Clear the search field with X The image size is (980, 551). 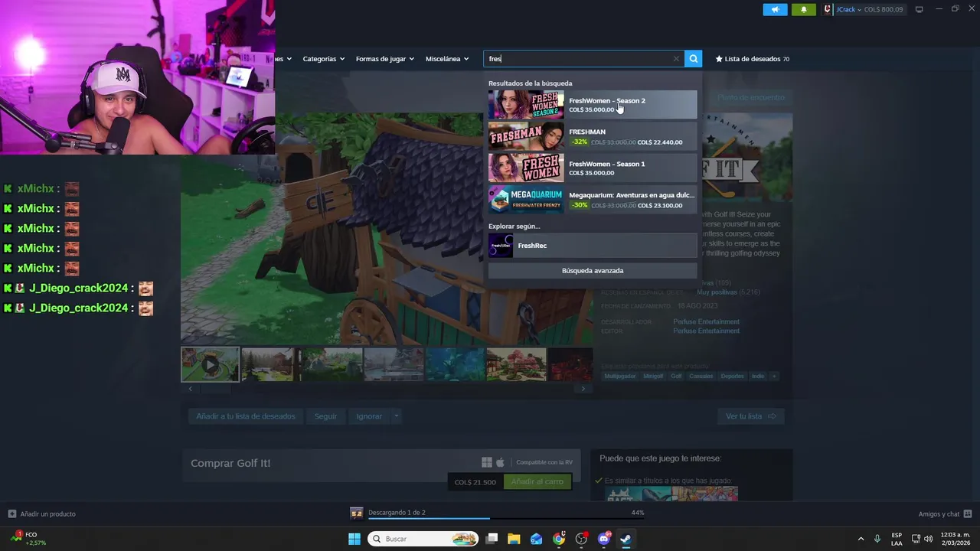(676, 59)
